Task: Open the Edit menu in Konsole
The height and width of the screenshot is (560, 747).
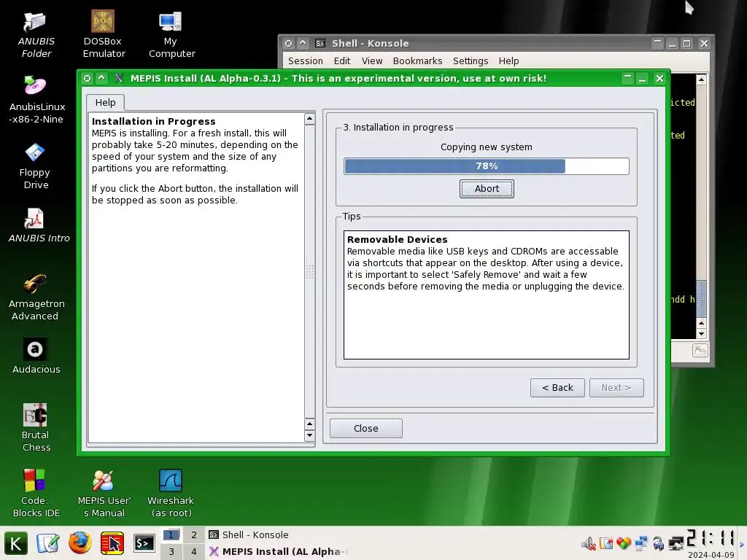Action: click(342, 61)
